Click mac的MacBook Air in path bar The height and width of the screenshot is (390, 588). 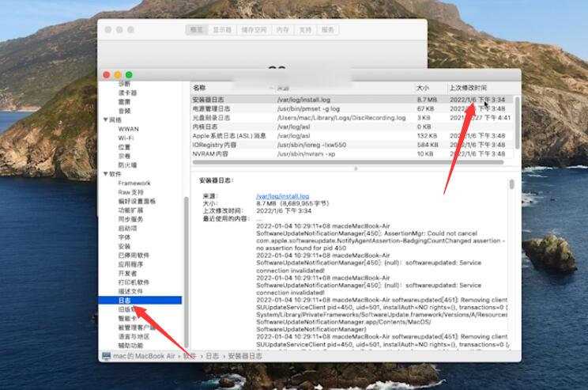(x=144, y=356)
